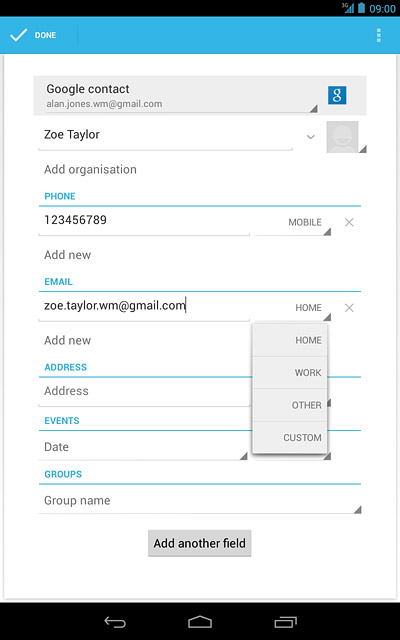
Task: Tap the Android back navigation icon
Action: (116, 622)
